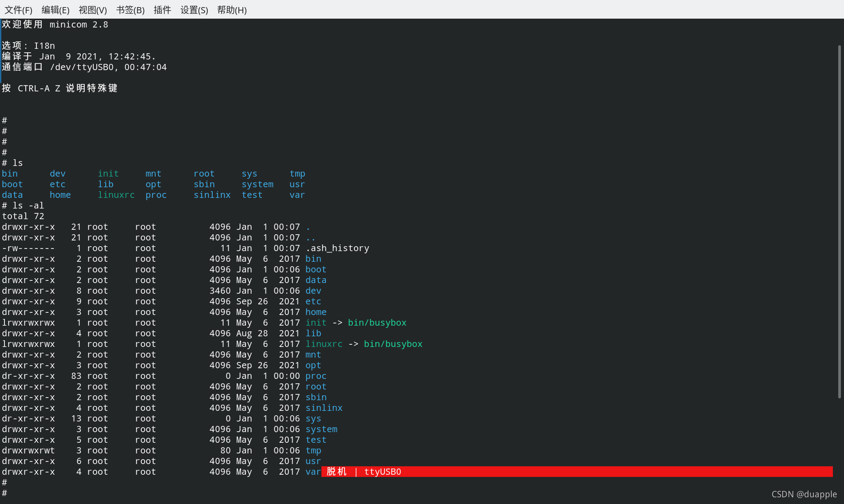Screen dimensions: 844x504
Task: Click the 'minicom 2.8' welcome text
Action: [x=79, y=24]
